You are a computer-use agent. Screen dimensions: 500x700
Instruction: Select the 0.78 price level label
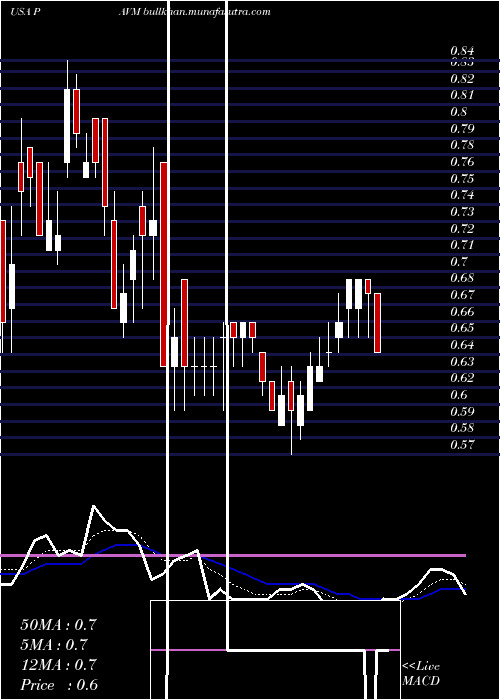pyautogui.click(x=462, y=145)
